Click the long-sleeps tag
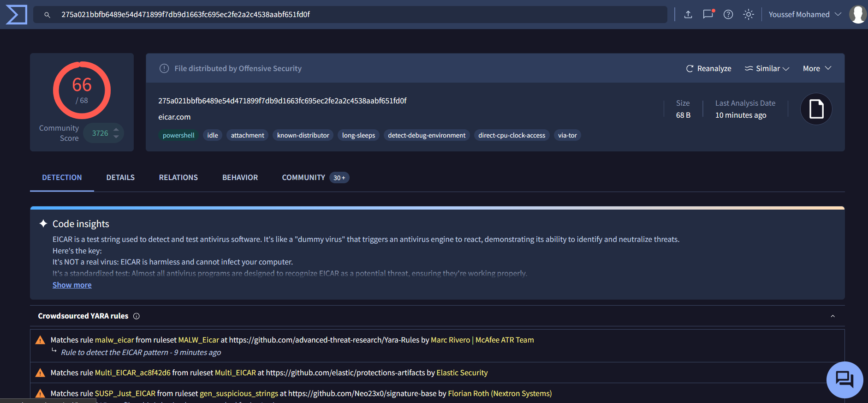This screenshot has height=403, width=868. tap(358, 135)
